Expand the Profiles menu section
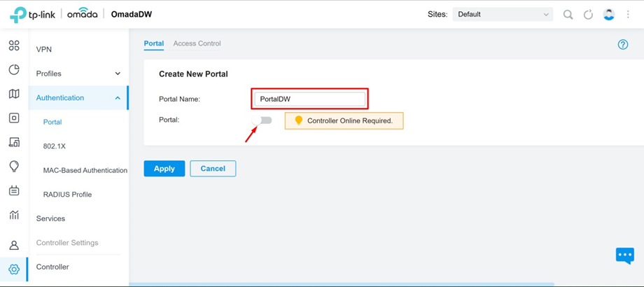The width and height of the screenshot is (644, 287). coord(78,73)
